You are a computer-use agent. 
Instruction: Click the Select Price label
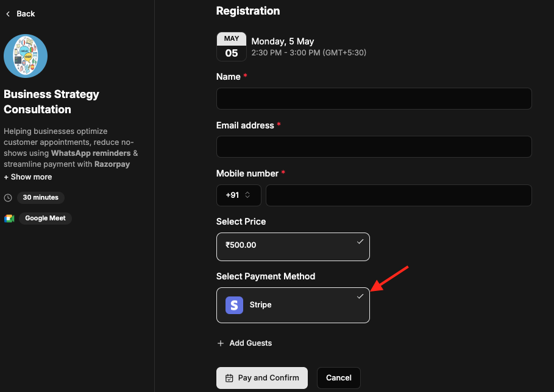(241, 222)
